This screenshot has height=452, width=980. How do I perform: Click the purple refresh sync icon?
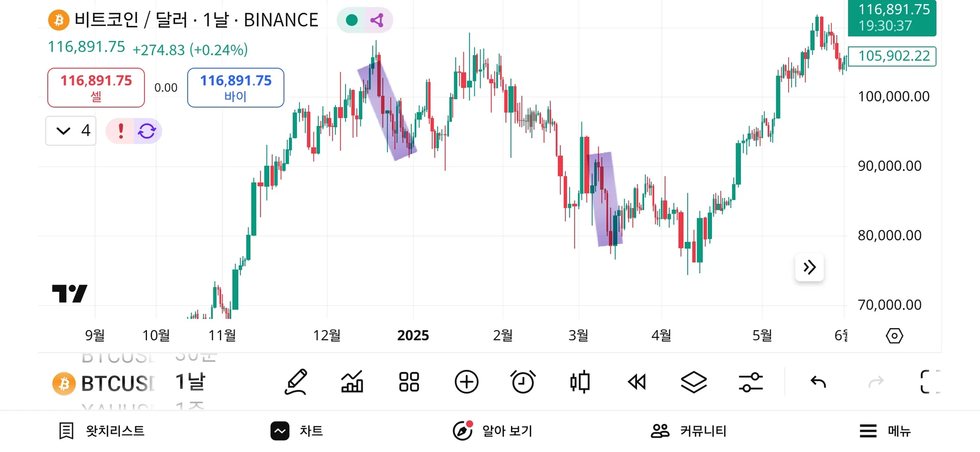tap(147, 131)
